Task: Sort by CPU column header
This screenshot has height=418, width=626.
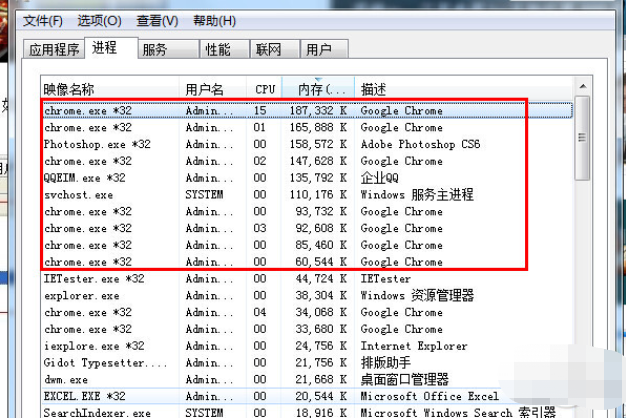Action: tap(264, 89)
